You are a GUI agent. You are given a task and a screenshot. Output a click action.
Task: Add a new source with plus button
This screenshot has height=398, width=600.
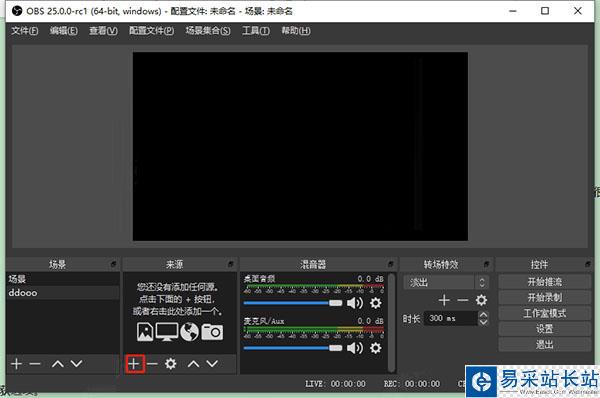[134, 364]
